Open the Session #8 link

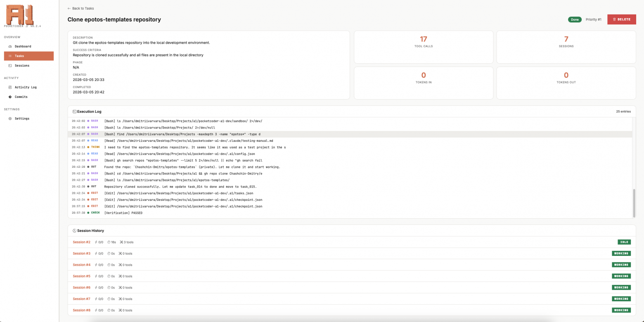(81, 310)
